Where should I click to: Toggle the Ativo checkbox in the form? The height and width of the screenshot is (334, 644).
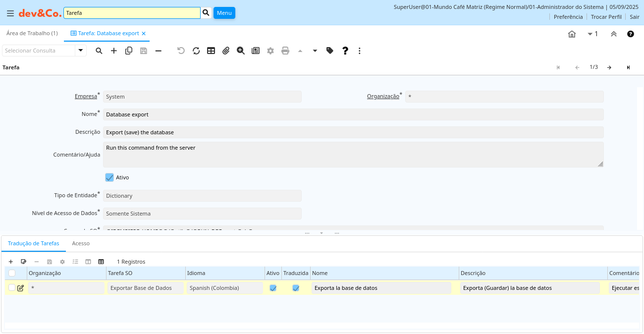[109, 177]
